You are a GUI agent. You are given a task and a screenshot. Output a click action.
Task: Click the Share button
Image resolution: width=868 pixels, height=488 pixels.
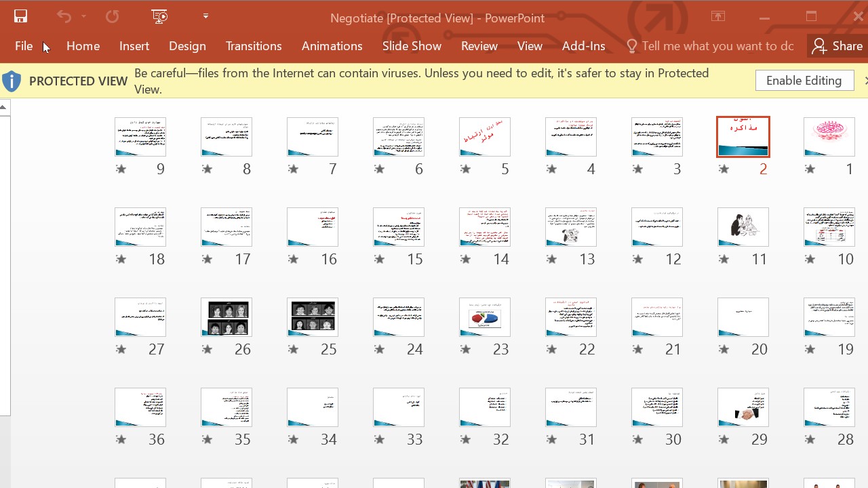click(x=837, y=46)
